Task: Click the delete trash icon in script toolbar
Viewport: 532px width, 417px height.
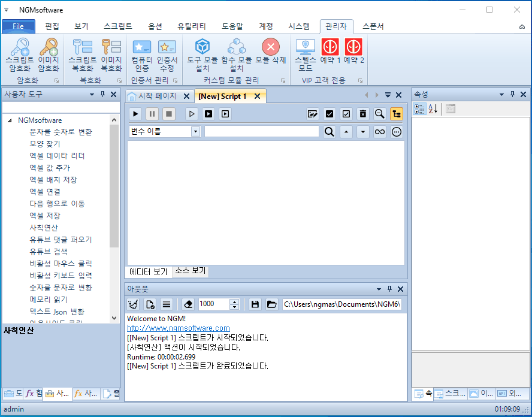Action: tap(362, 114)
